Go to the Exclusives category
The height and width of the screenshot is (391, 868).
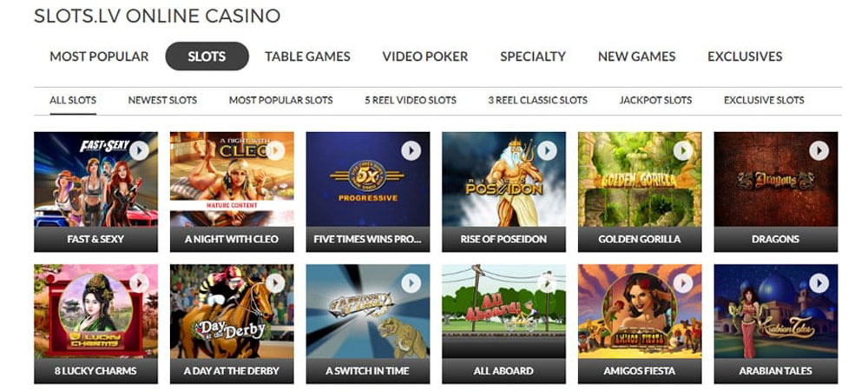tap(745, 56)
